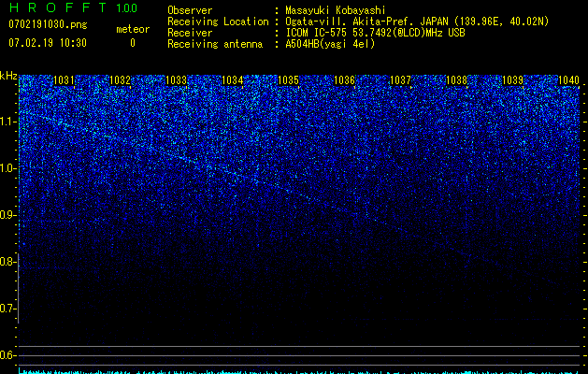Click the cyan signal-level strip at bottom

point(299,371)
